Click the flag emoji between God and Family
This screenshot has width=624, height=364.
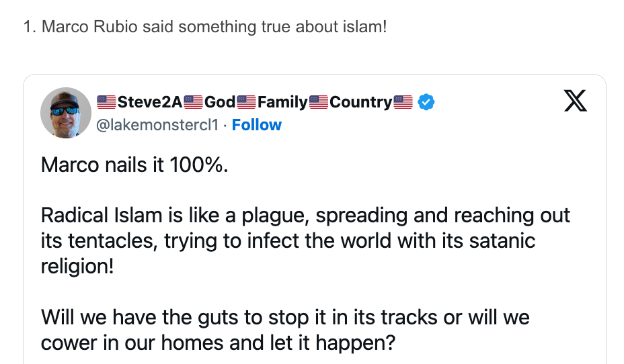coord(247,102)
